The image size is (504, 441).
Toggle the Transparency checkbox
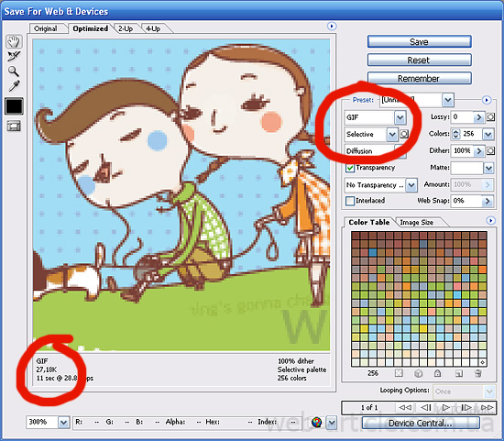tap(350, 168)
